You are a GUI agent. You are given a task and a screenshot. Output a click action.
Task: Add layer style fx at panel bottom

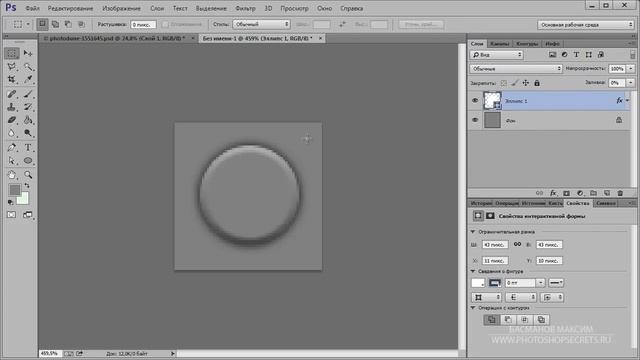[553, 193]
